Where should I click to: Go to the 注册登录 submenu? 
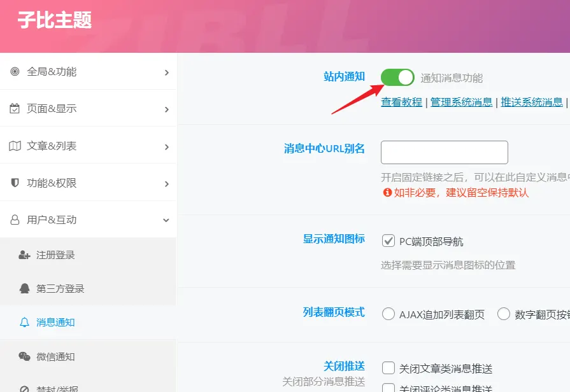[89, 255]
